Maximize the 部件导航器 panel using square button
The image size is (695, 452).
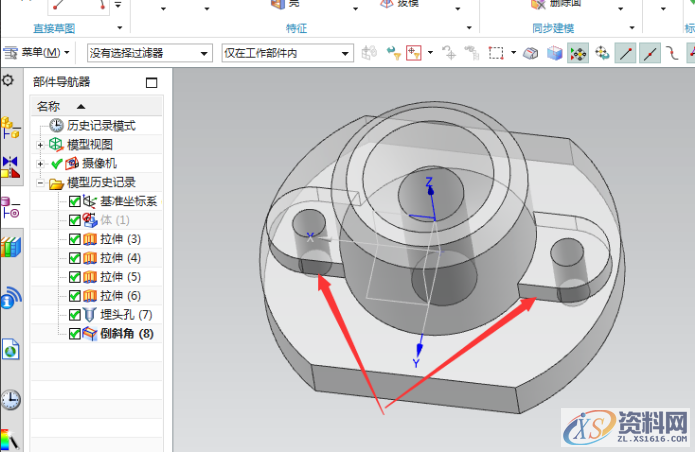click(x=152, y=83)
